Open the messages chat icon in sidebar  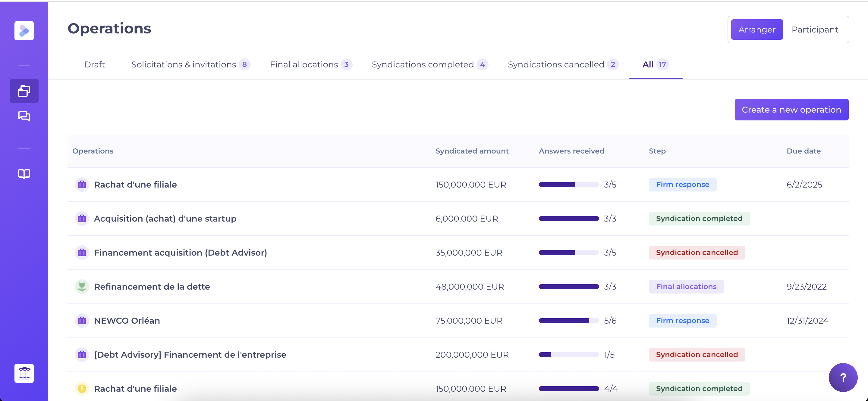(x=24, y=116)
